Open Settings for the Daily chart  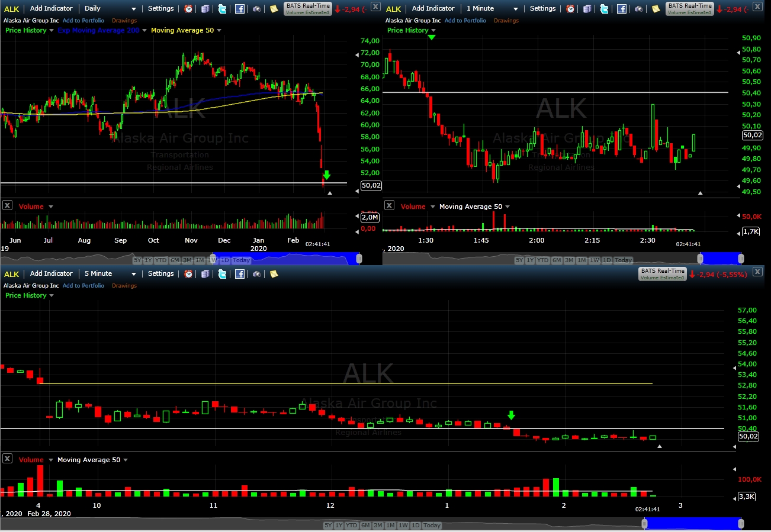(161, 9)
